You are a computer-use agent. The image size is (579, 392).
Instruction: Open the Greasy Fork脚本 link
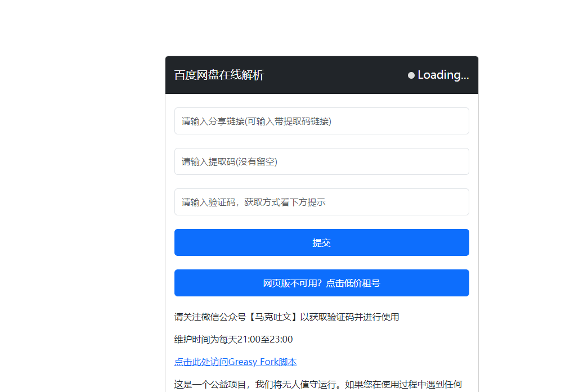pos(235,362)
